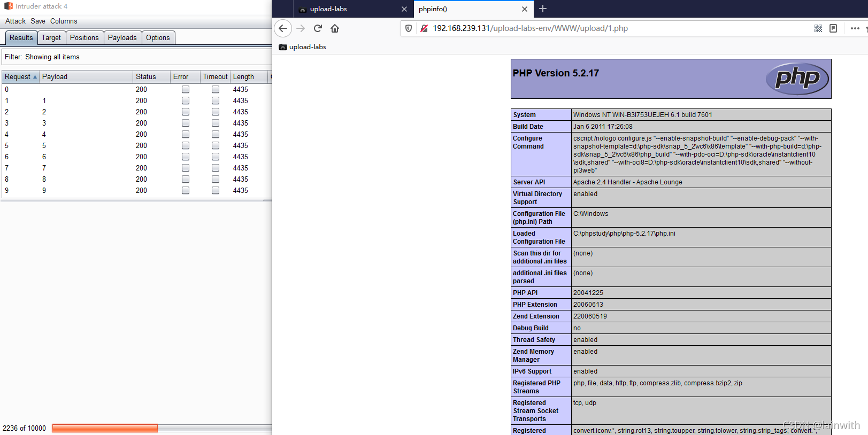This screenshot has width=868, height=435.
Task: Sort results by Request column header
Action: pos(21,77)
